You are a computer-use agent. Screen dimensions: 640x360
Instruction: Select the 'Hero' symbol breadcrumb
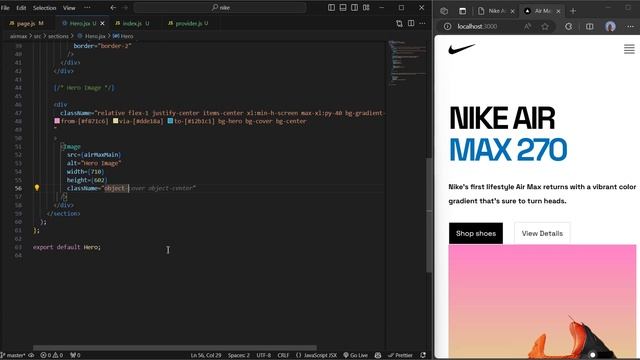123,36
